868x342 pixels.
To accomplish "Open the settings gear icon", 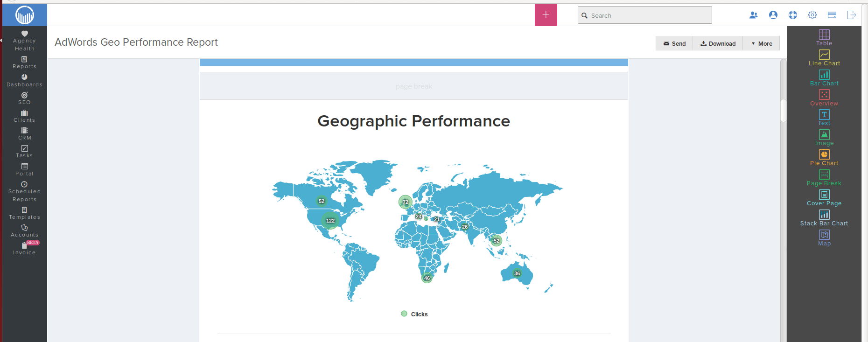I will [812, 15].
